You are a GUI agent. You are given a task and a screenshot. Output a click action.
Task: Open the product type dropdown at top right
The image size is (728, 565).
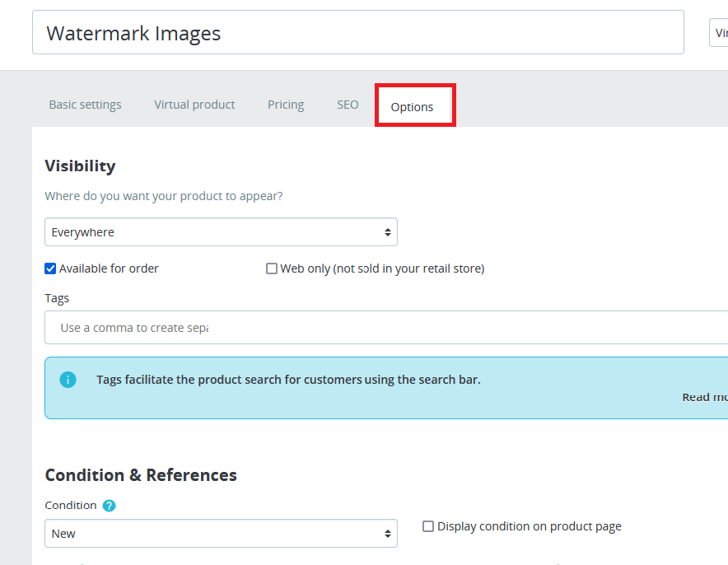pos(718,33)
